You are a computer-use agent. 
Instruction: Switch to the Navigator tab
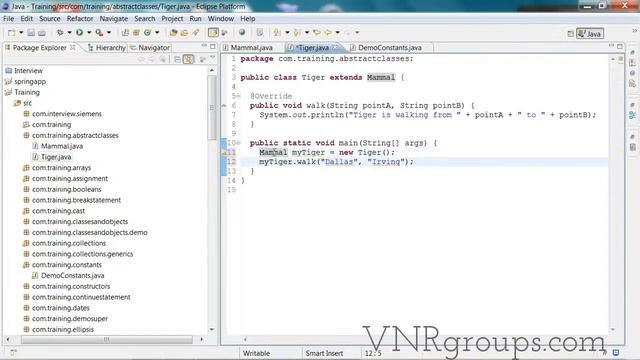(x=149, y=48)
